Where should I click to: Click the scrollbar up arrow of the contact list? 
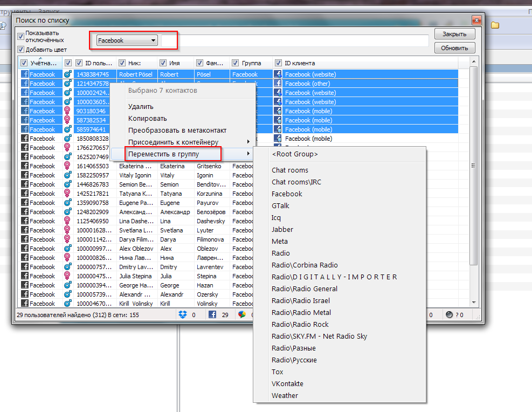(474, 61)
